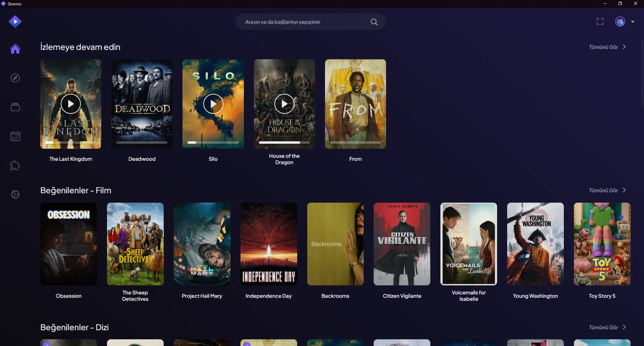See all in Beğenilenler - Film
The image size is (644, 346).
(x=607, y=191)
